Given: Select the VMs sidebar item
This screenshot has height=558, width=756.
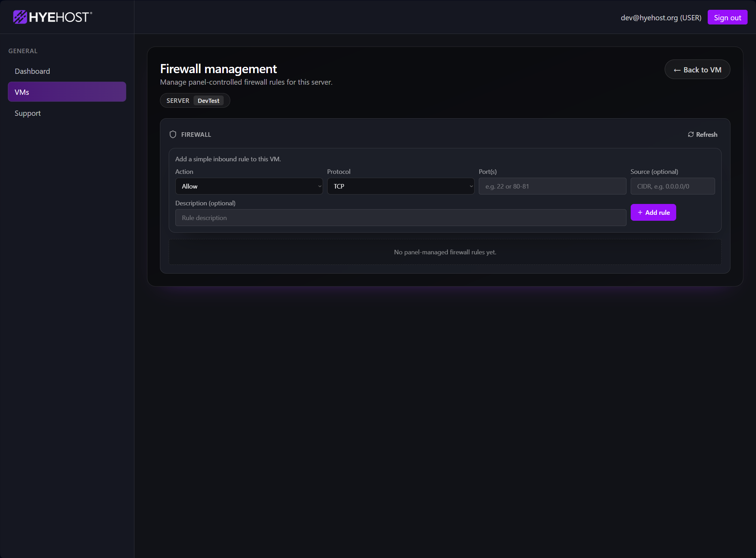Looking at the screenshot, I should tap(67, 92).
